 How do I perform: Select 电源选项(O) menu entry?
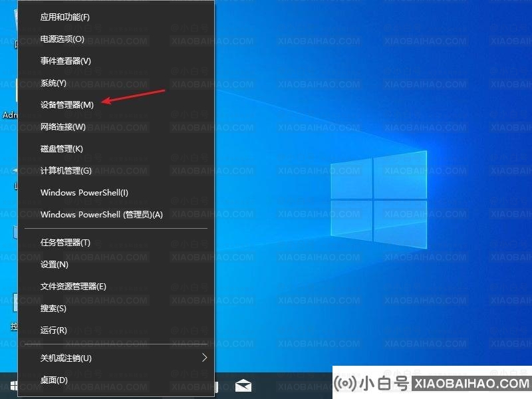pos(116,39)
